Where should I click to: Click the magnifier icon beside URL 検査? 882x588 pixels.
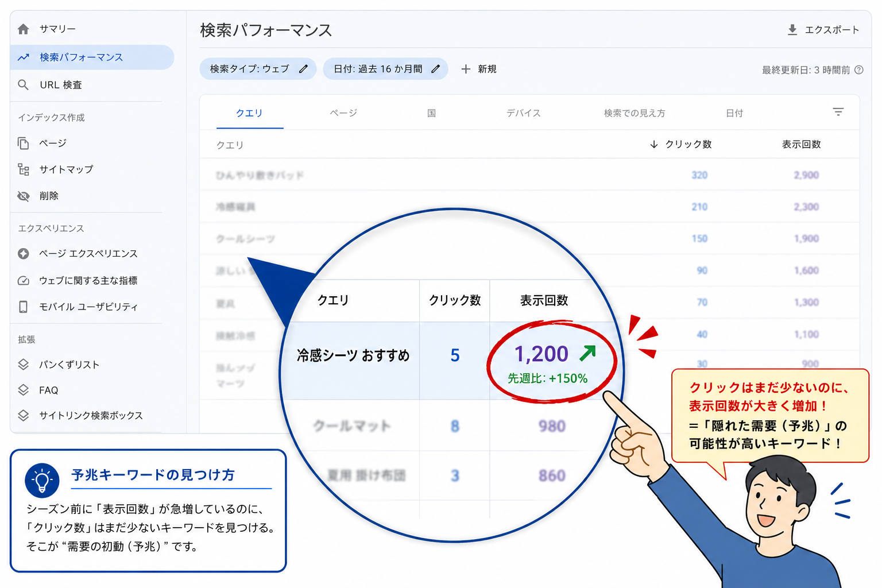24,85
